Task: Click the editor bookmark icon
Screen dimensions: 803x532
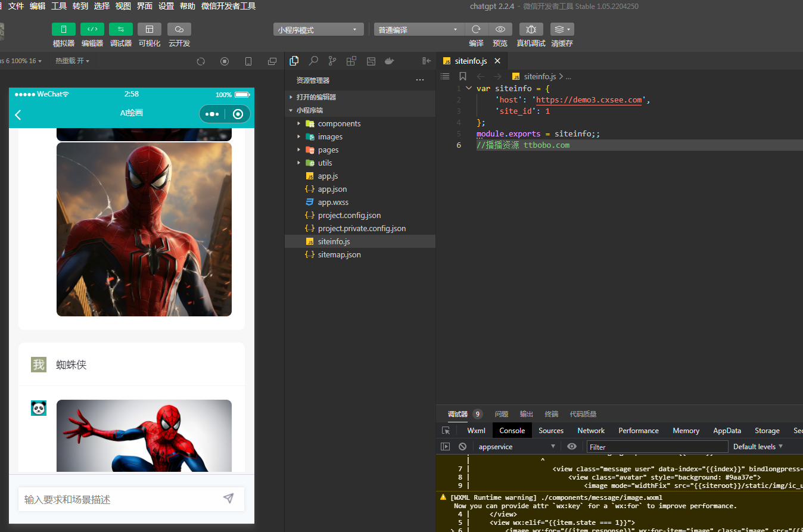Action: coord(463,76)
